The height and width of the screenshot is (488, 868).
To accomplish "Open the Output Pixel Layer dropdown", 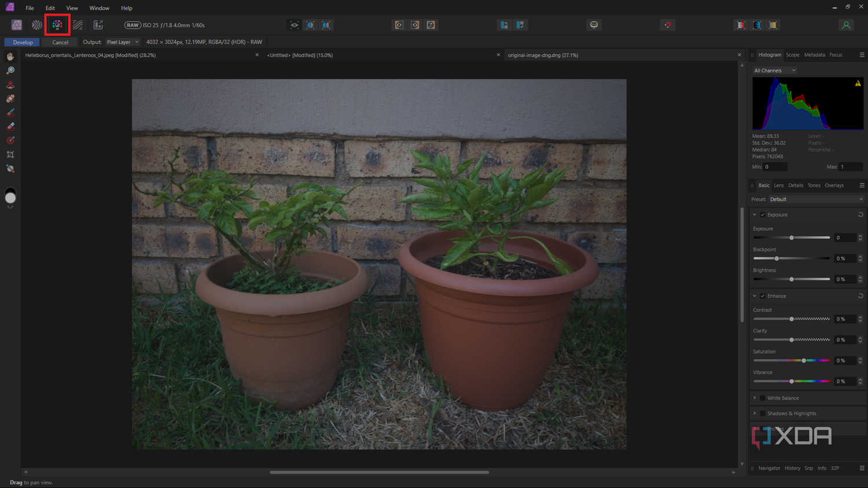I will [x=123, y=42].
